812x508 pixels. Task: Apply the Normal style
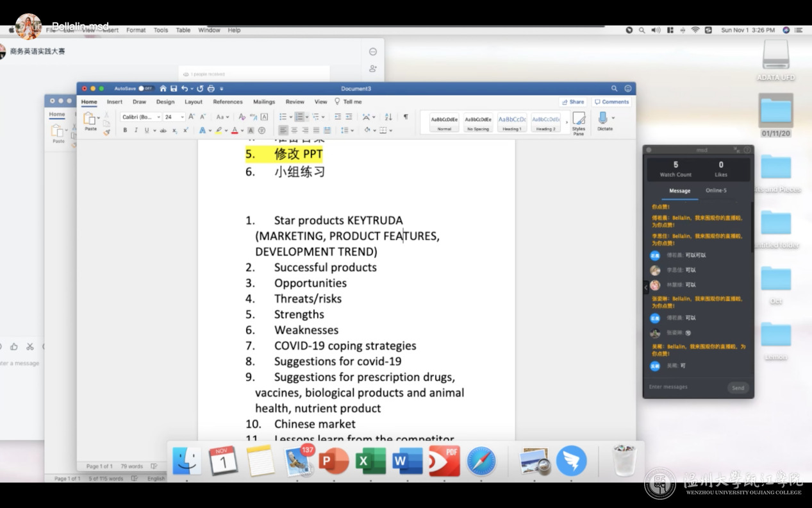pyautogui.click(x=444, y=122)
